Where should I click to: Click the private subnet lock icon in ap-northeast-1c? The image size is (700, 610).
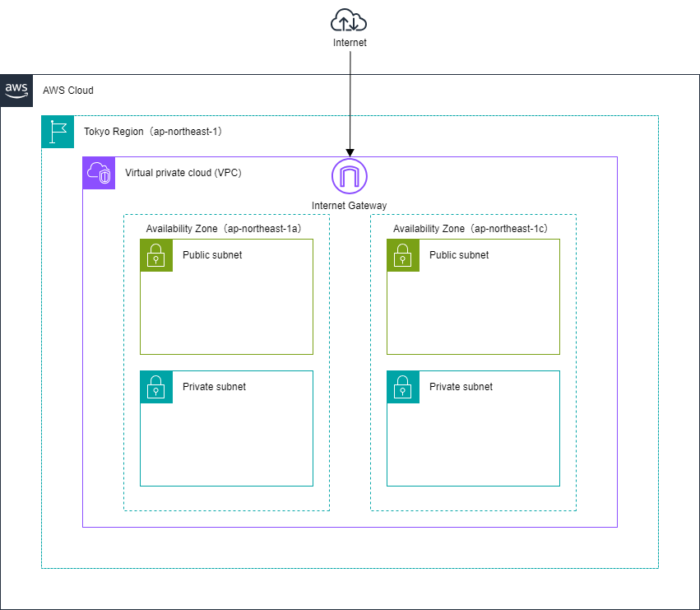403,387
